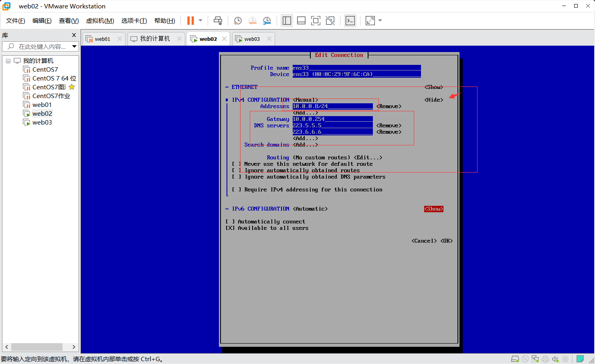Image resolution: width=595 pixels, height=364 pixels.
Task: Toggle Ignore automatically obtained DNS parameters
Action: coord(237,177)
